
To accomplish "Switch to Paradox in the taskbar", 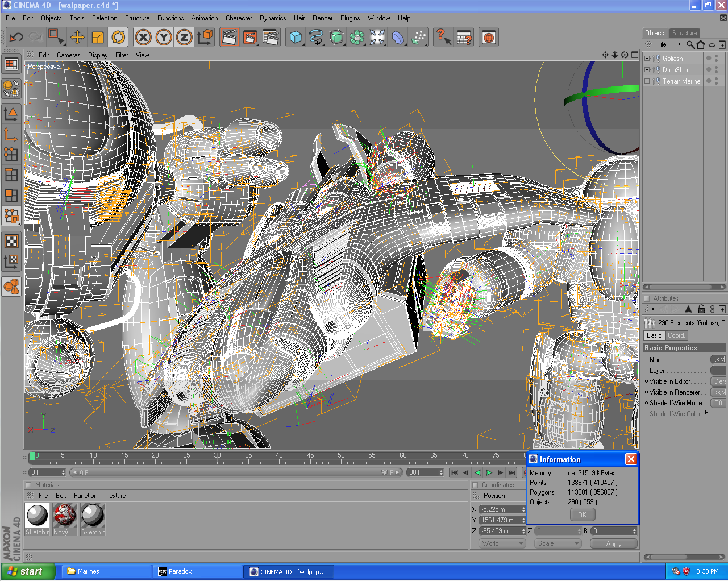I will point(198,571).
